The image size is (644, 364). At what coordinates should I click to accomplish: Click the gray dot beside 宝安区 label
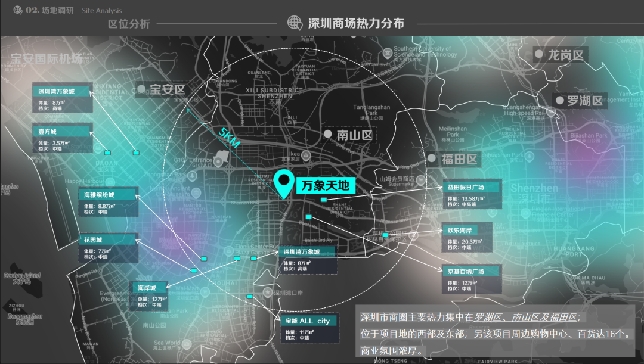point(141,88)
